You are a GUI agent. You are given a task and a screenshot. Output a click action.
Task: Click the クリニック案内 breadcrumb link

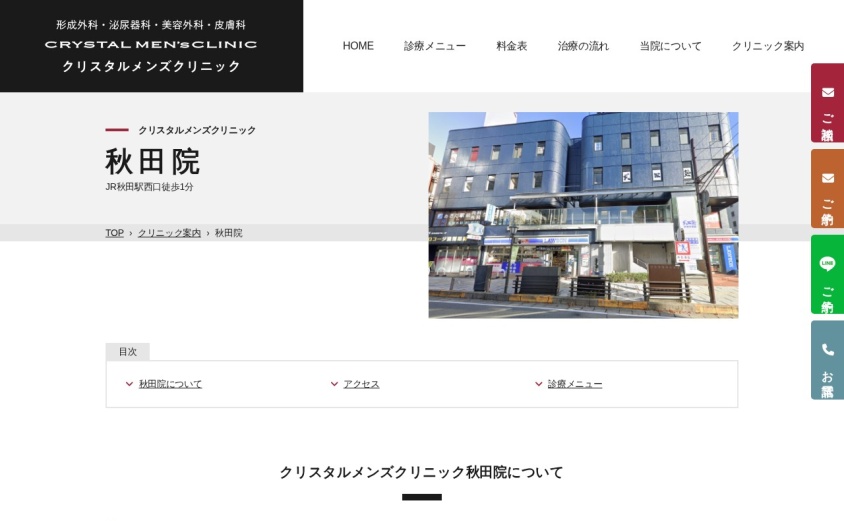[169, 233]
